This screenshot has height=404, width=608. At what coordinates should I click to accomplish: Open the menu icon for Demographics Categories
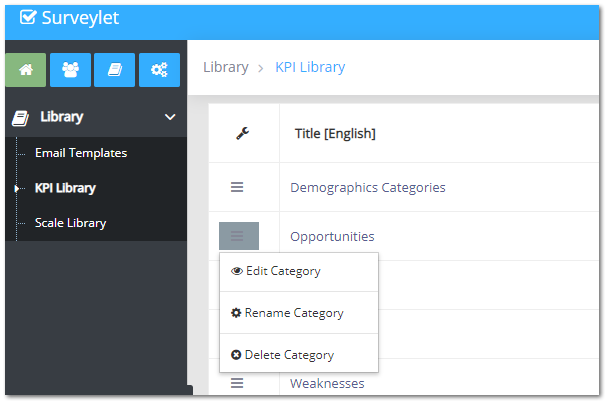click(x=237, y=187)
